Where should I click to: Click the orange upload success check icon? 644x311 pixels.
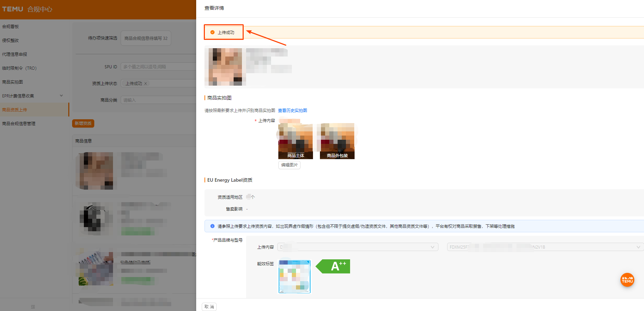[212, 32]
